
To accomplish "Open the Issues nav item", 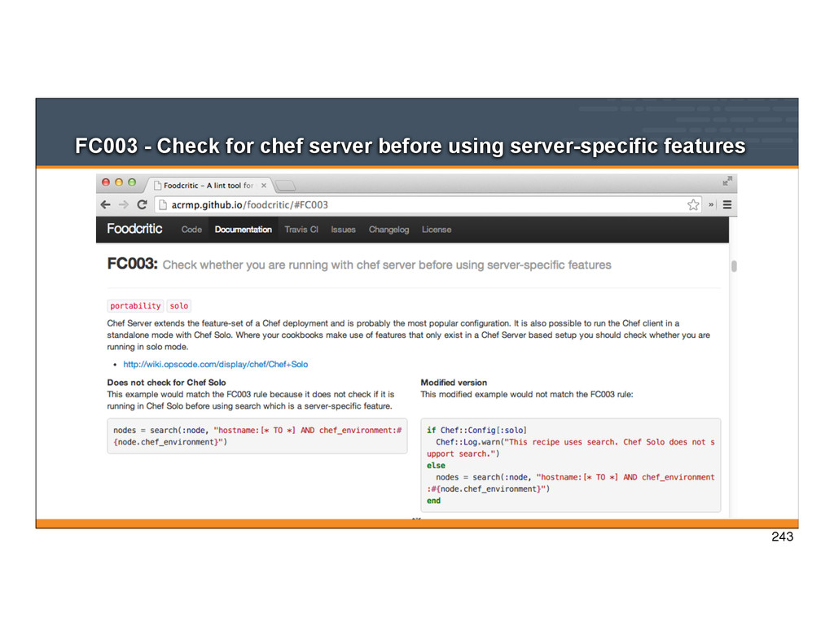I will pyautogui.click(x=343, y=230).
